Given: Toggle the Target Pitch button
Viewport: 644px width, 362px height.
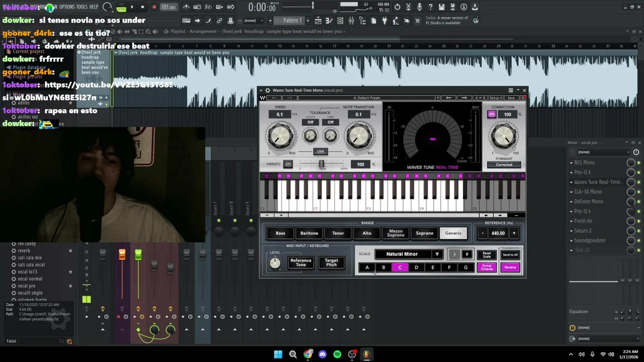Looking at the screenshot, I should (x=332, y=263).
